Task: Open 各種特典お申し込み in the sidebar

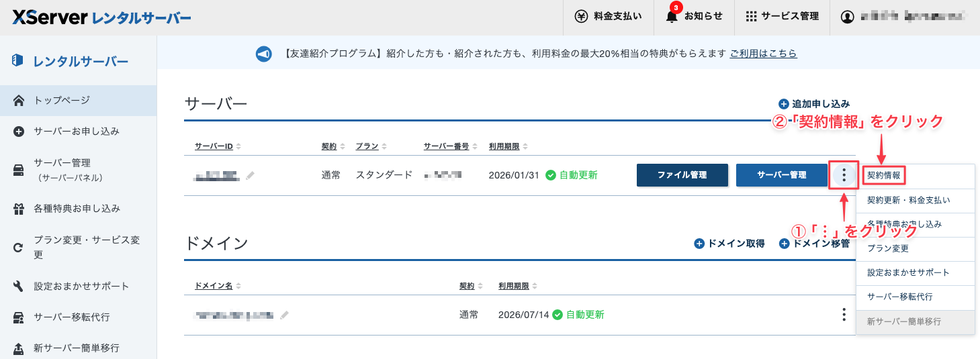Action: pos(78,209)
